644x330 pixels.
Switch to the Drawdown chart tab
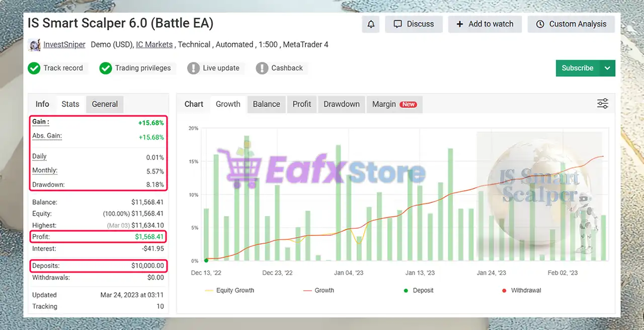click(x=342, y=104)
